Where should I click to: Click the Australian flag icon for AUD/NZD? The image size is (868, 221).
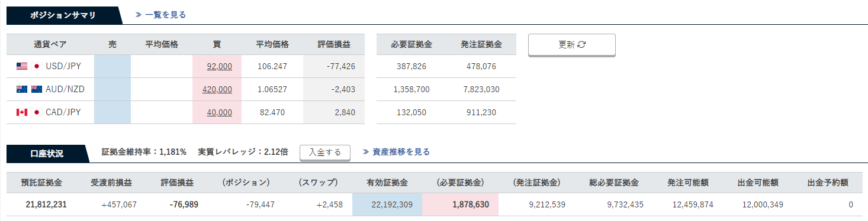coord(22,89)
